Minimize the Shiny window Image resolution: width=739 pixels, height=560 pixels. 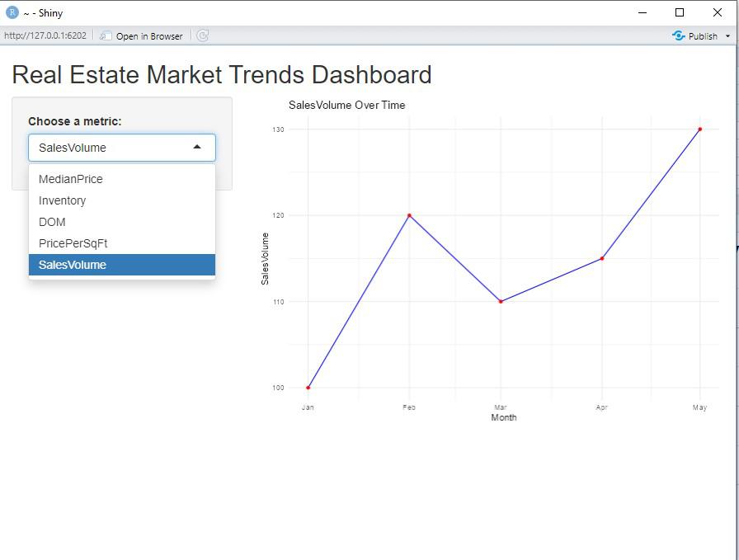(643, 12)
